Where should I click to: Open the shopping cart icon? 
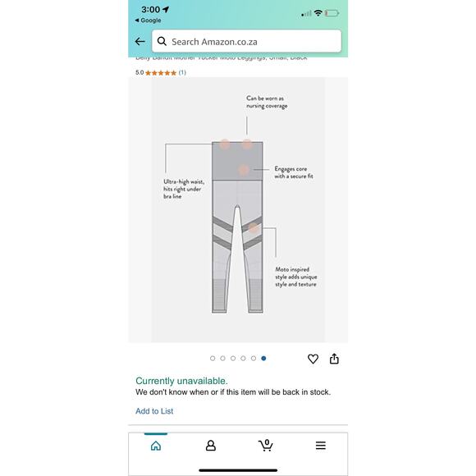click(x=266, y=445)
